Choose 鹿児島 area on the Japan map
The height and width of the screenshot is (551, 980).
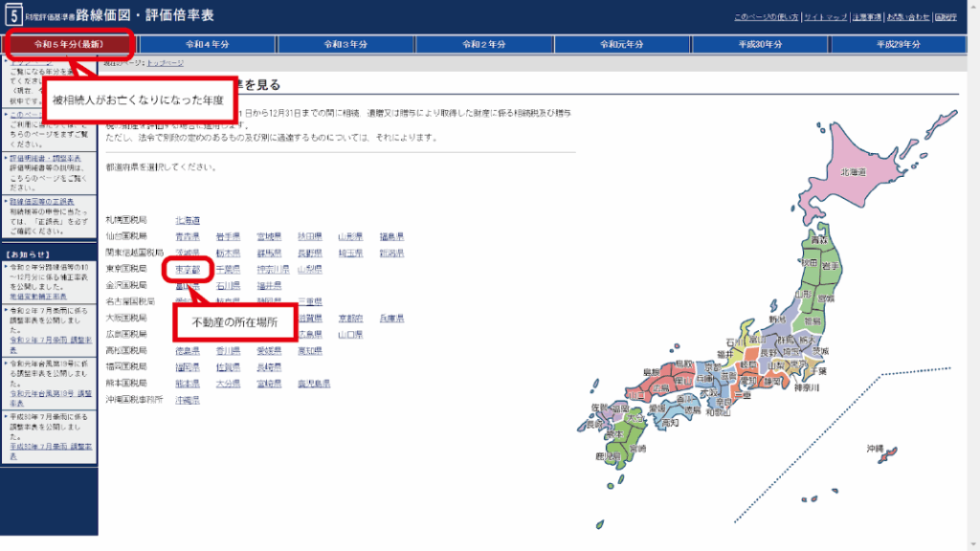[605, 456]
